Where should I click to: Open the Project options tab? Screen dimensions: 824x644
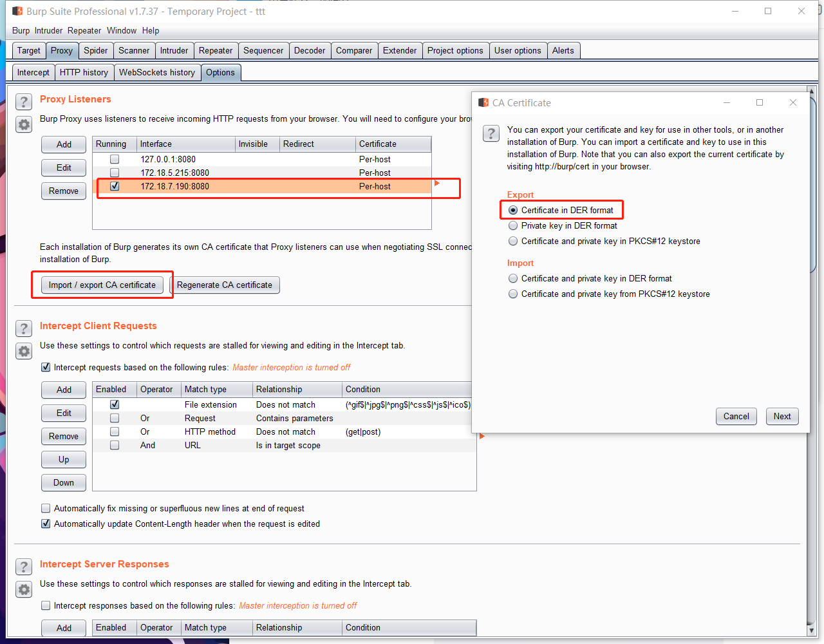(455, 50)
